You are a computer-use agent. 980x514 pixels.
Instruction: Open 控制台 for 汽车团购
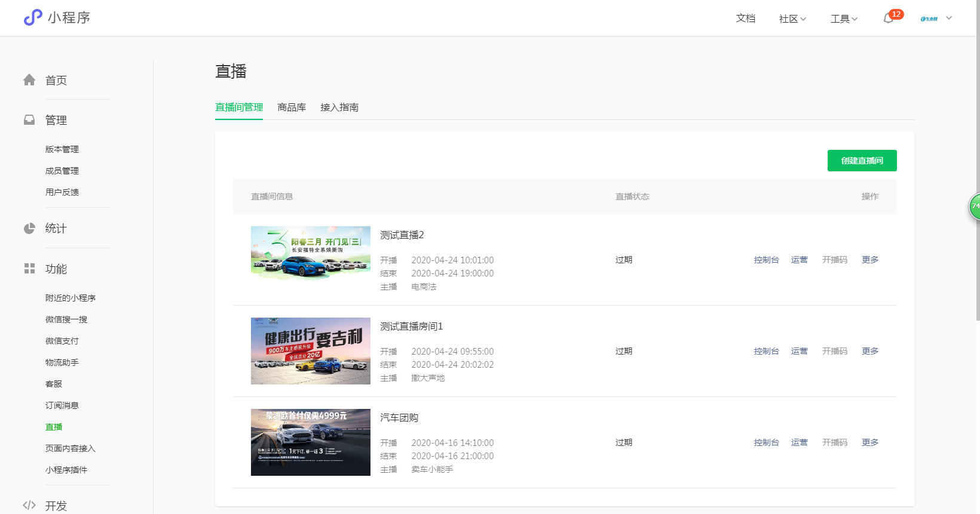coord(766,442)
